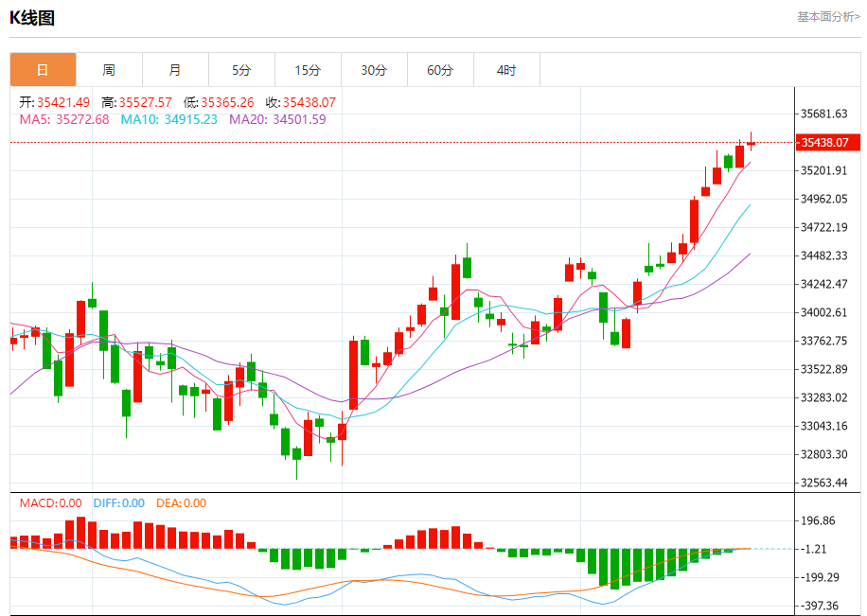867x616 pixels.
Task: Open the 30分 interval tab
Action: (x=374, y=70)
